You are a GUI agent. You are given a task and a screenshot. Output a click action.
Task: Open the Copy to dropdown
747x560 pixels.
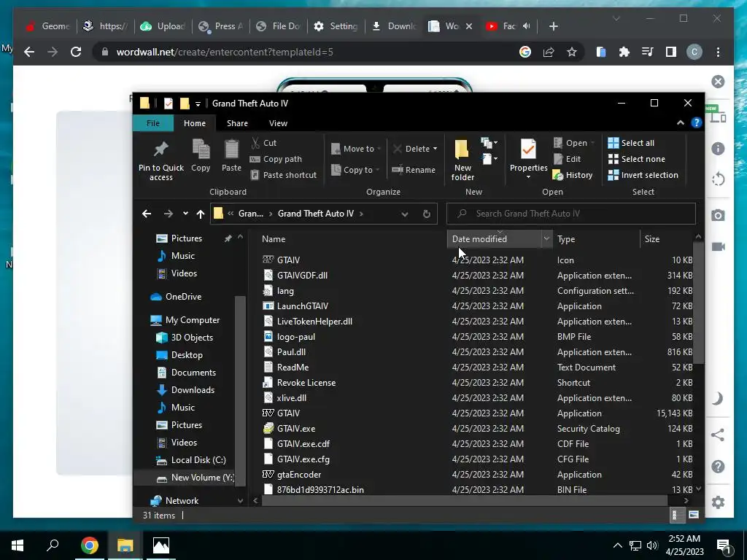355,169
